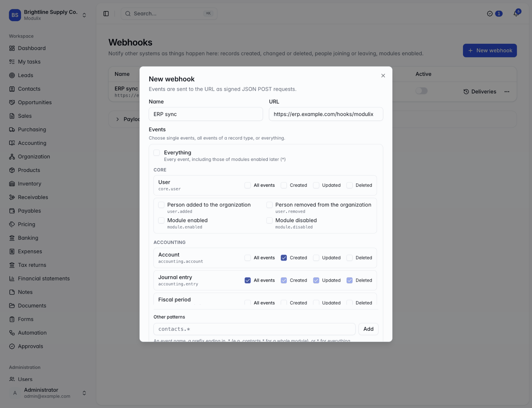Click the New webhook button
The image size is (532, 408).
tap(490, 51)
